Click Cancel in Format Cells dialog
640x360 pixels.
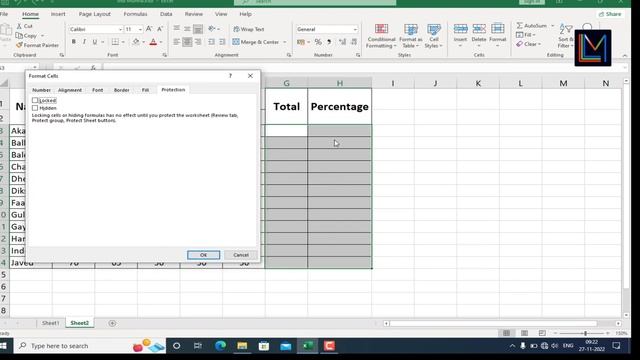(x=241, y=255)
